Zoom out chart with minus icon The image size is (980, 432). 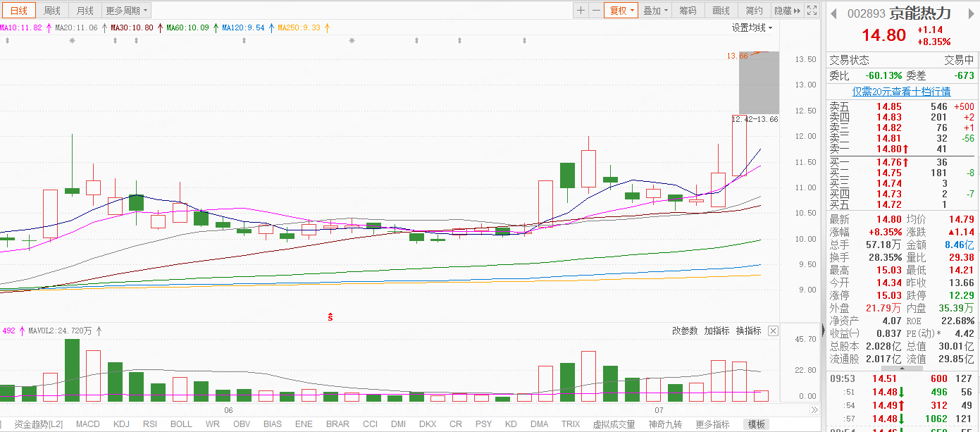pos(596,11)
